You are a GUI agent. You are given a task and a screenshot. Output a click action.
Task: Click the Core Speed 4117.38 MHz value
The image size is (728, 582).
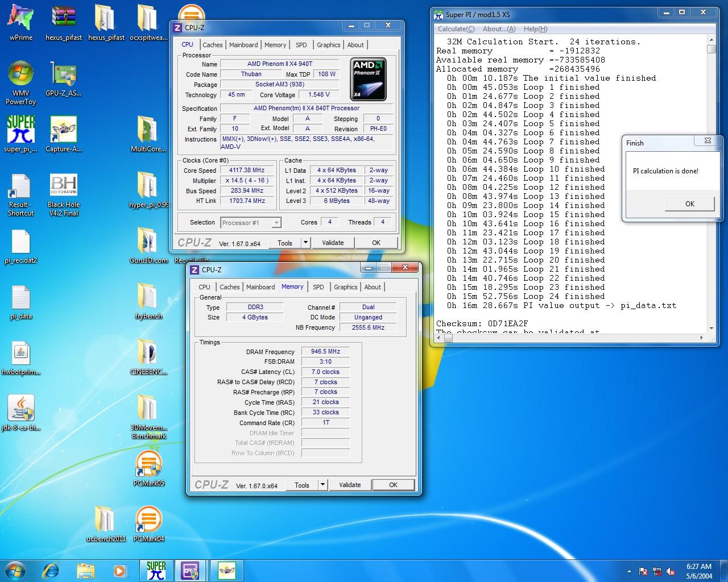pos(247,171)
